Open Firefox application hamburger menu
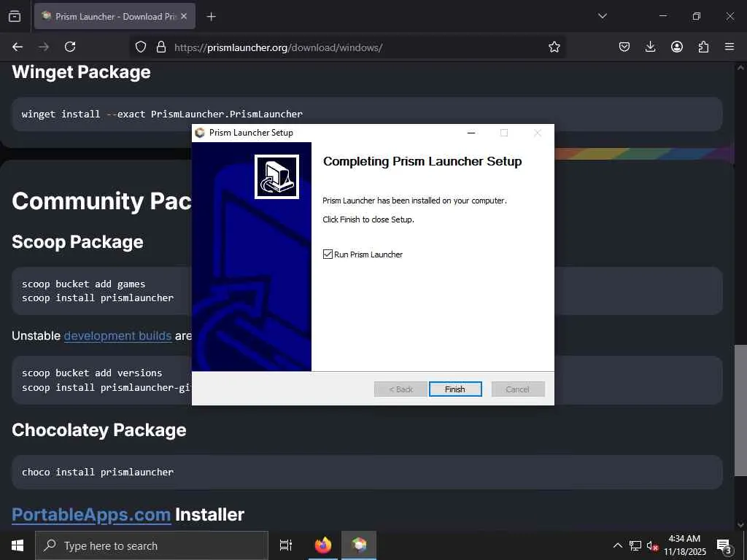Viewport: 747px width, 560px height. coord(729,47)
